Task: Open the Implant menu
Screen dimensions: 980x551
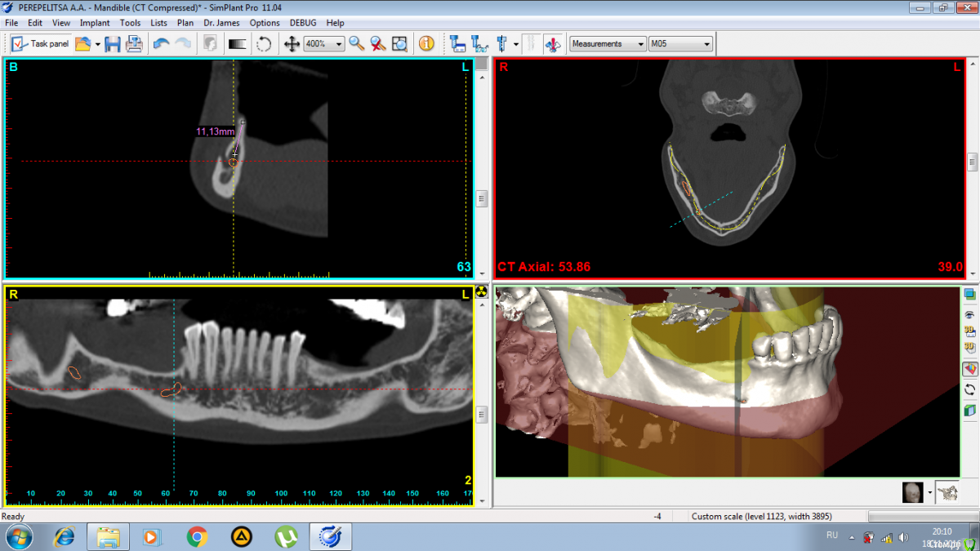Action: 95,23
